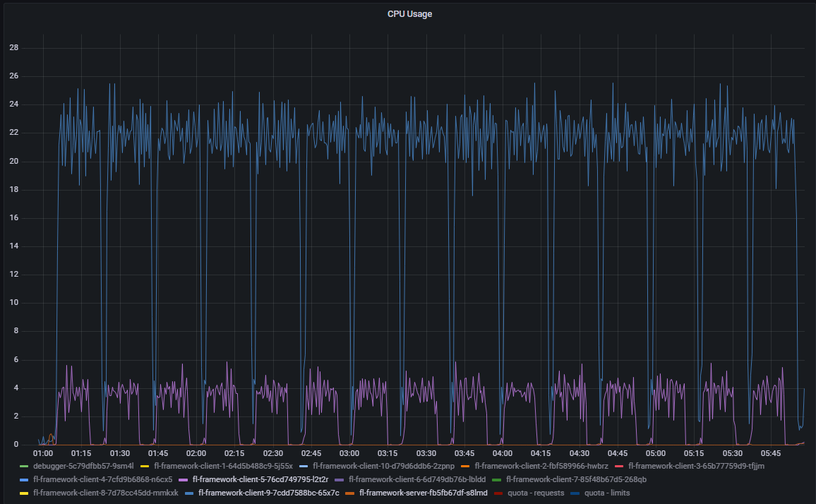Select fl-framework-client-5 legend entry
The image size is (816, 504).
pyautogui.click(x=260, y=479)
